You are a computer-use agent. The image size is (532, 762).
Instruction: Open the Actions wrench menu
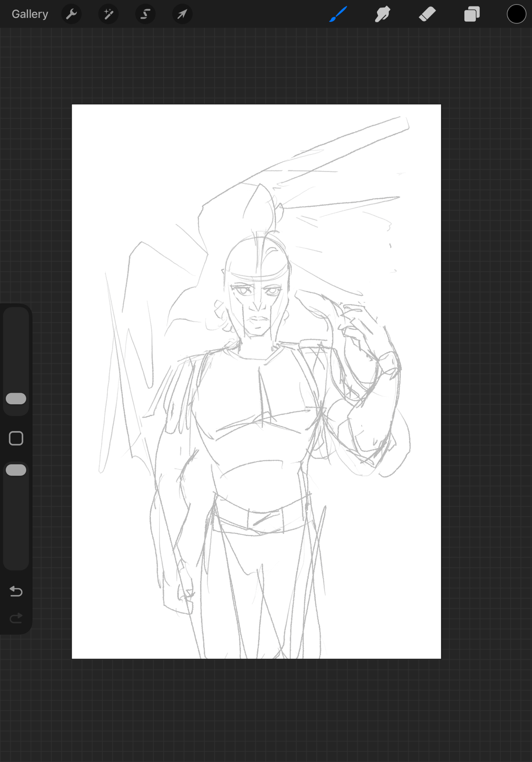[x=71, y=14]
